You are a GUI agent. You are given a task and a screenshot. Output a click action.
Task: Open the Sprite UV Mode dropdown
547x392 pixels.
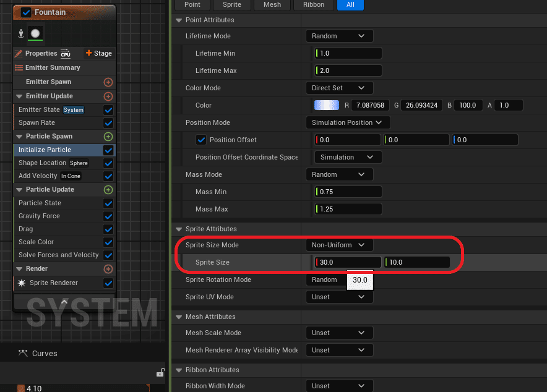[340, 297]
